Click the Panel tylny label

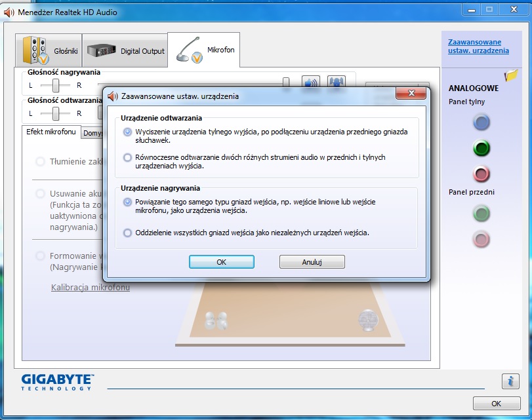tap(466, 102)
